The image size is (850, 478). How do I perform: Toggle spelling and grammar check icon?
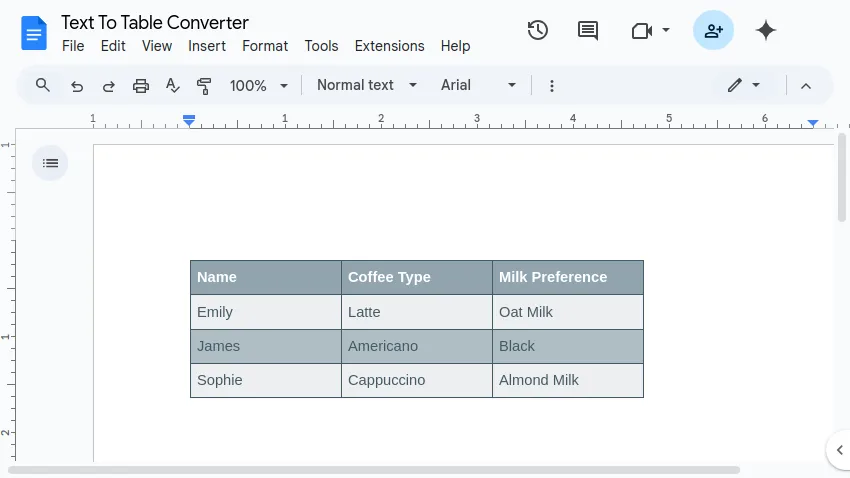tap(172, 86)
